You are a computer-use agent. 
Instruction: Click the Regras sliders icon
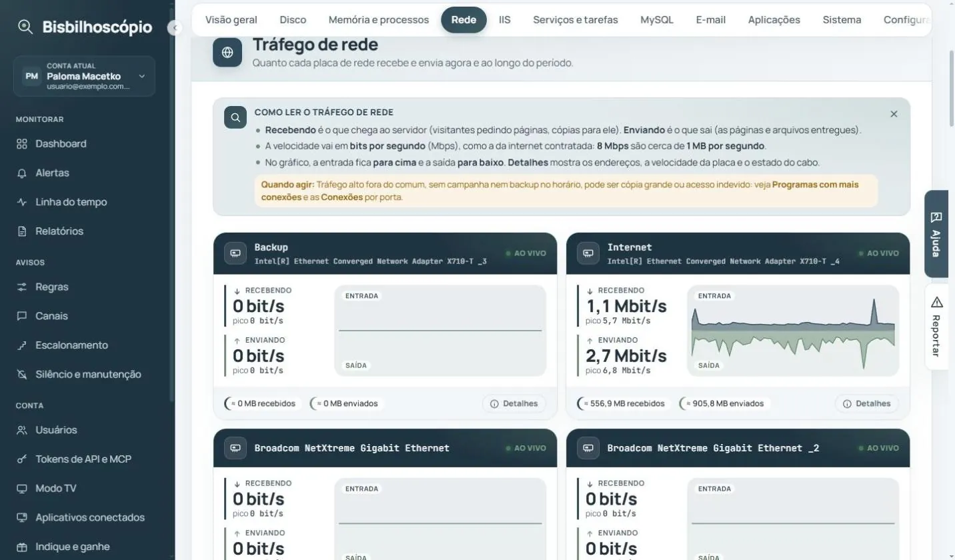point(22,287)
